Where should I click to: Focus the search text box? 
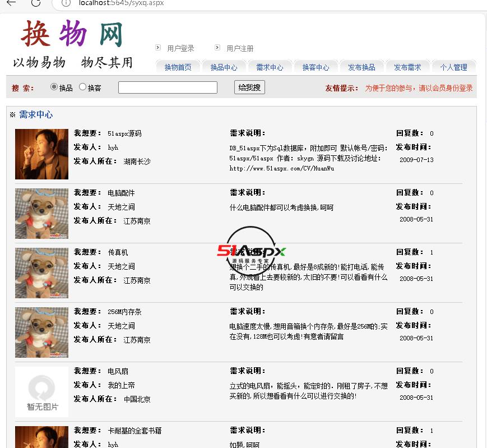point(168,87)
